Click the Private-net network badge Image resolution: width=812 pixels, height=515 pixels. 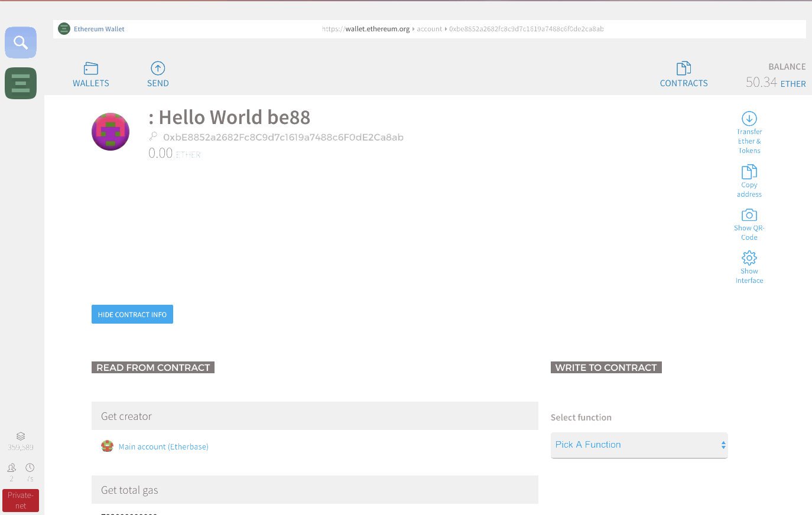pyautogui.click(x=21, y=500)
